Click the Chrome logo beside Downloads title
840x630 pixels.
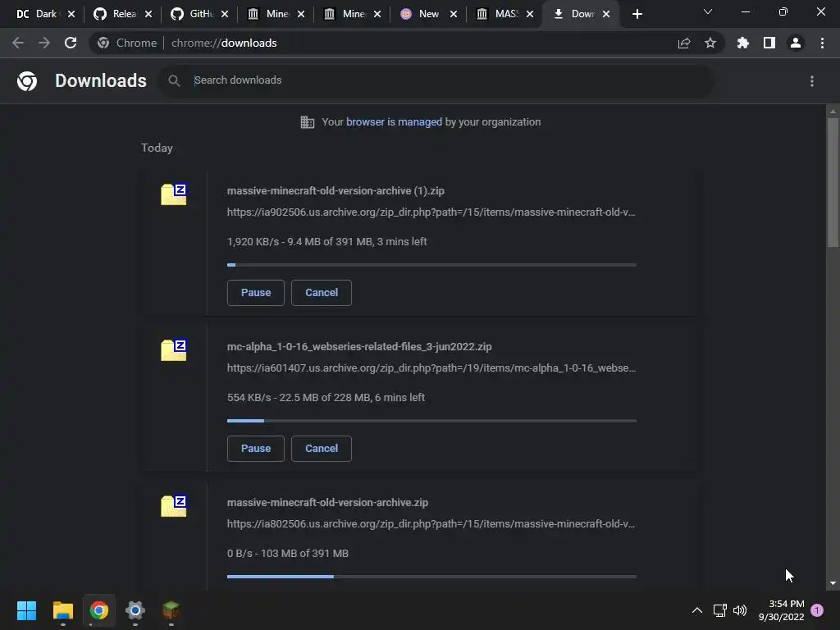pyautogui.click(x=27, y=81)
